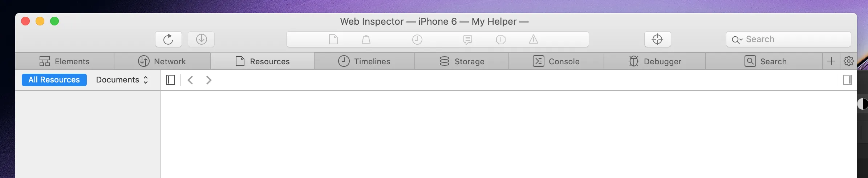Viewport: 868px width, 178px height.
Task: Click the resources count document icon
Action: click(333, 39)
